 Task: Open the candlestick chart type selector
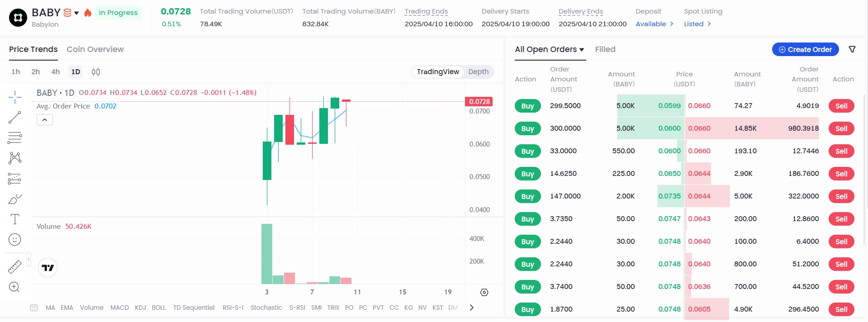[96, 71]
